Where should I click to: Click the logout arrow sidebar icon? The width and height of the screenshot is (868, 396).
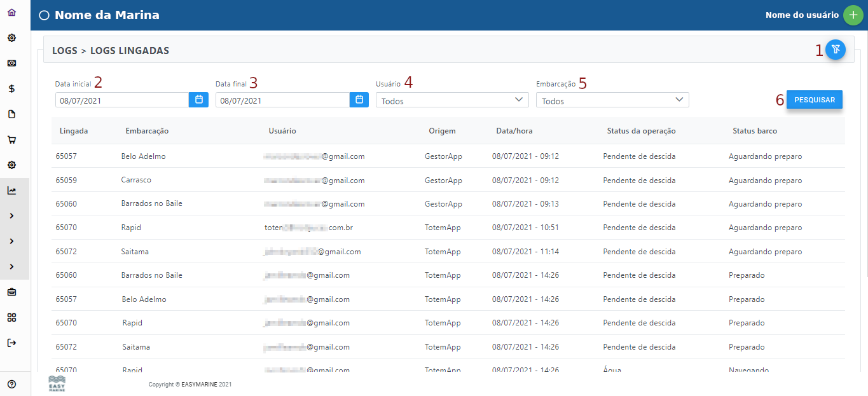coord(11,343)
